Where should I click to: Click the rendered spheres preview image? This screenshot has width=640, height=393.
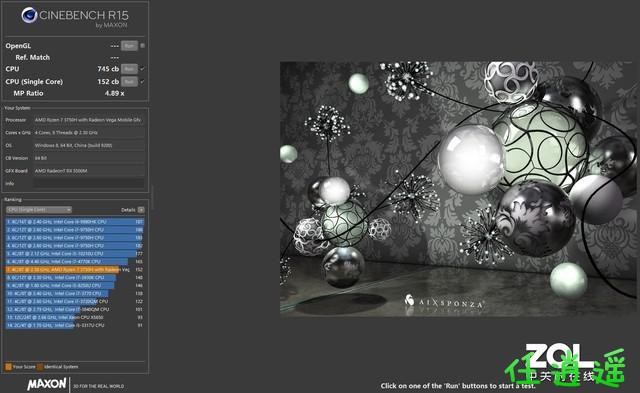456,189
